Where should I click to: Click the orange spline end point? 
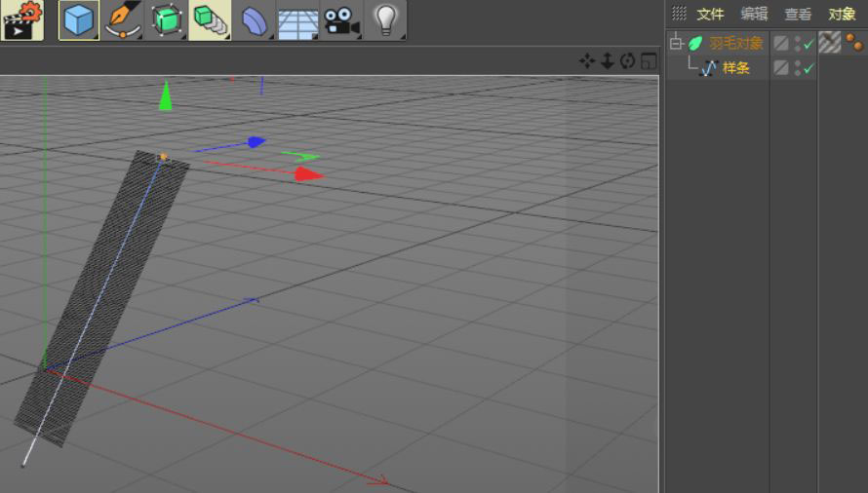[163, 157]
